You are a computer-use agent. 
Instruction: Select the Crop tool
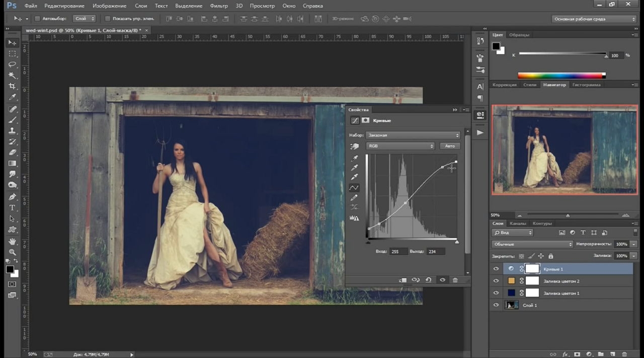[12, 86]
